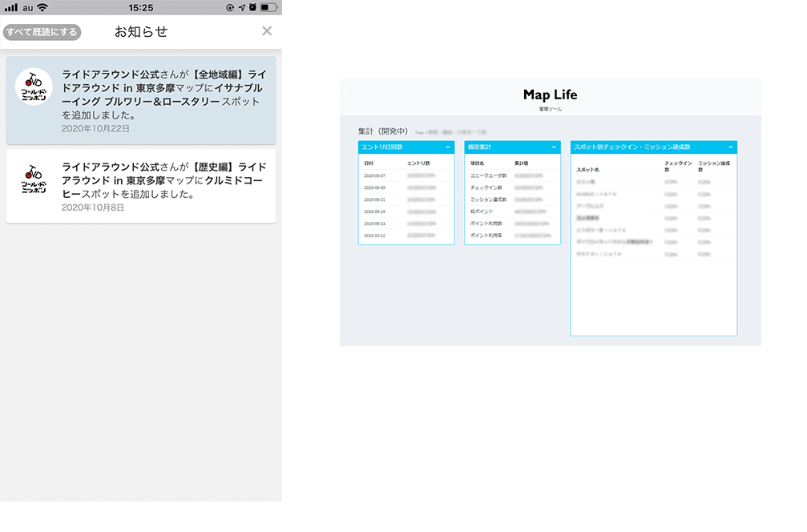Screen dimensions: 807x532
Task: Click the location arrow icon in status bar
Action: click(241, 7)
